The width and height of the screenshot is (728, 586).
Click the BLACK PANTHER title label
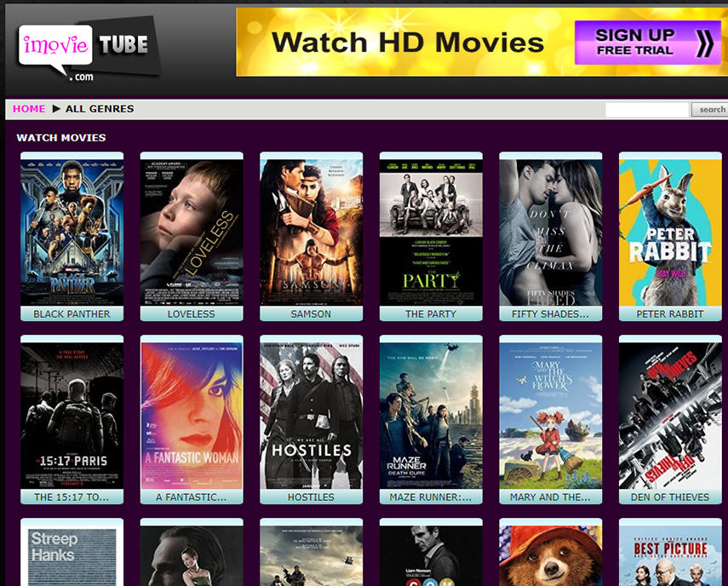(72, 314)
